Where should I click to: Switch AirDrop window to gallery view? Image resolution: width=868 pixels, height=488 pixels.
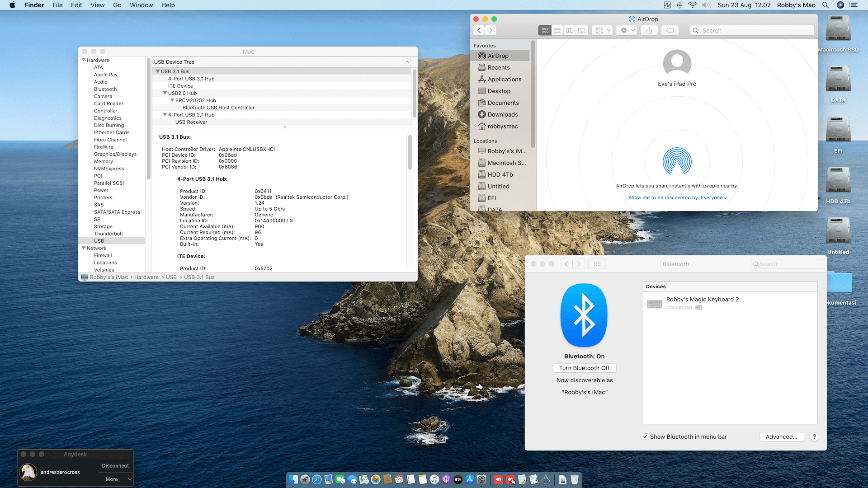tap(582, 30)
